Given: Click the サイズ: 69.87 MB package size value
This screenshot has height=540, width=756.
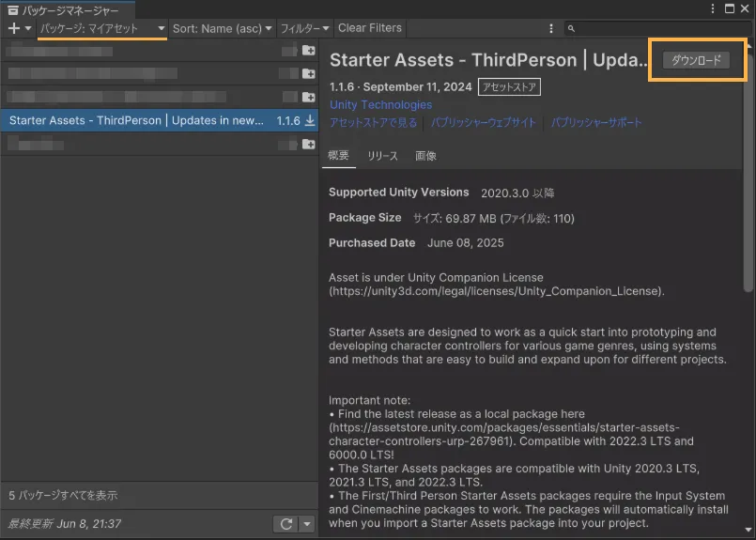Looking at the screenshot, I should (x=494, y=219).
